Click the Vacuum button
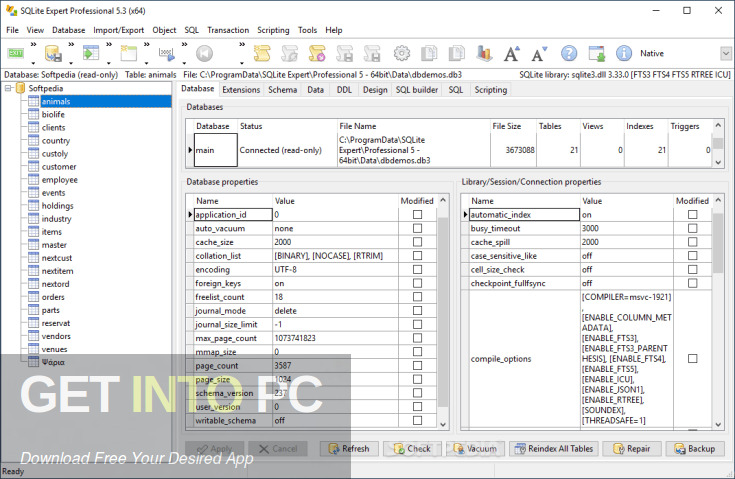Image resolution: width=735 pixels, height=479 pixels. [x=475, y=449]
